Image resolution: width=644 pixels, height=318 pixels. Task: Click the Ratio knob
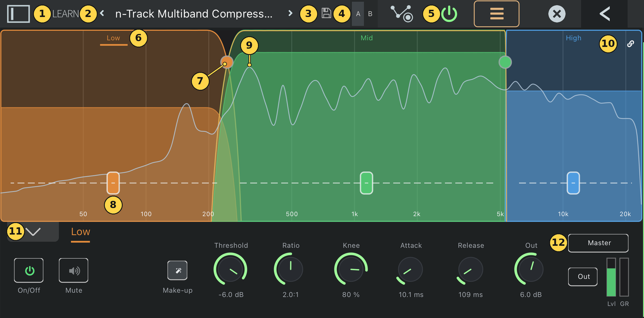point(290,270)
